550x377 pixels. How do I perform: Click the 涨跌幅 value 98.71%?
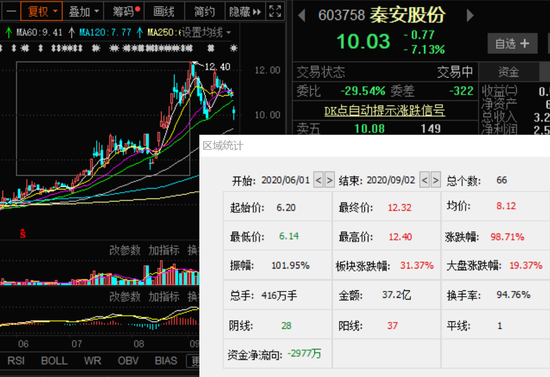tap(507, 237)
